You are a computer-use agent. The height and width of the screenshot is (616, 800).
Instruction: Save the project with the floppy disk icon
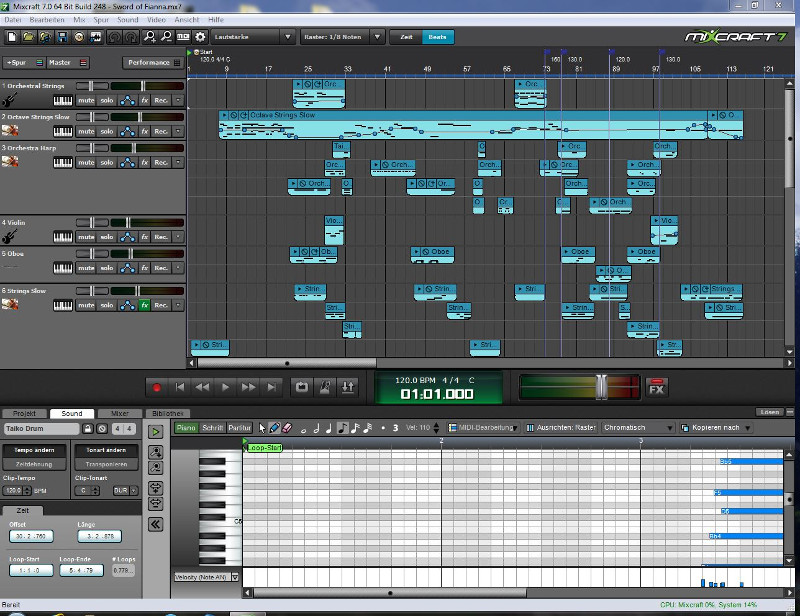coord(62,37)
